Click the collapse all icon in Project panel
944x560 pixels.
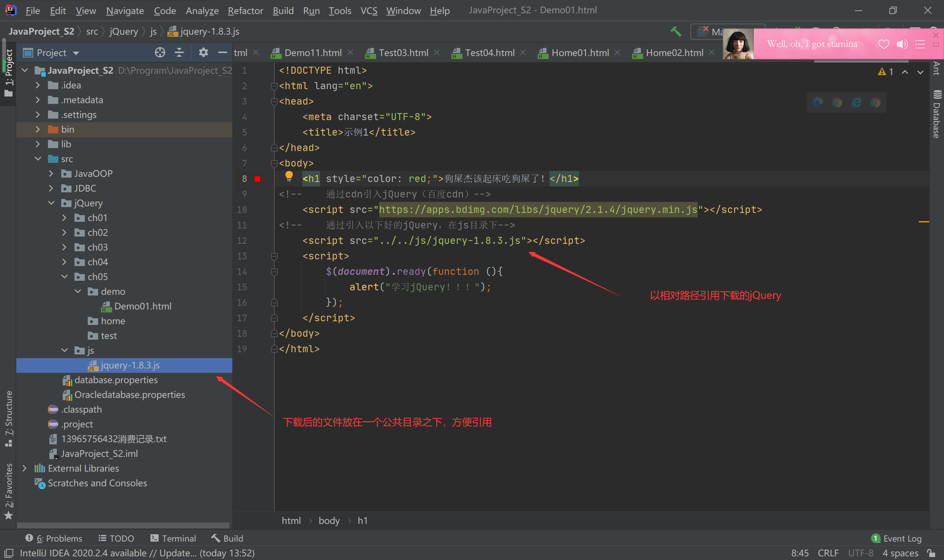[179, 52]
